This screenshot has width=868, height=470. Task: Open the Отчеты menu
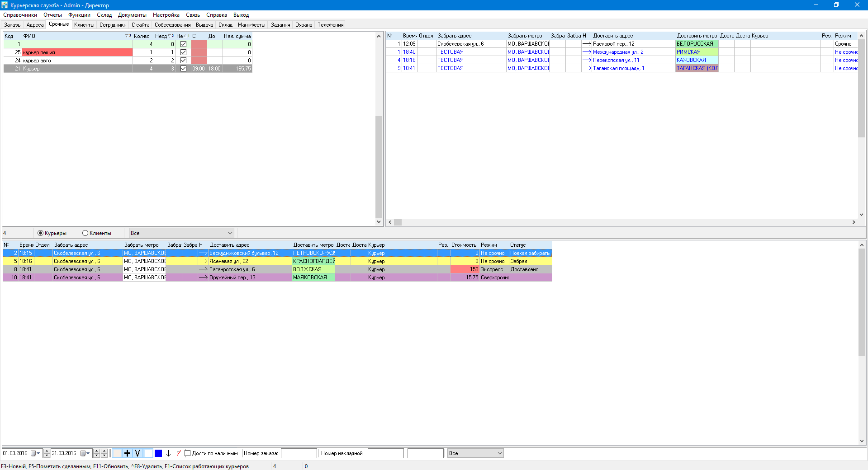[52, 15]
